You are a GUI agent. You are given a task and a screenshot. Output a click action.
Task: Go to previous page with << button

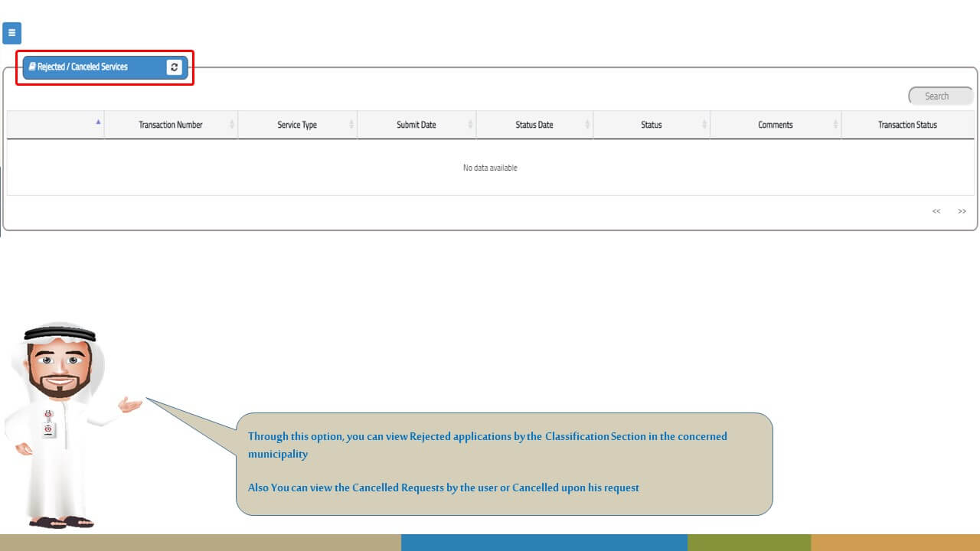[936, 211]
